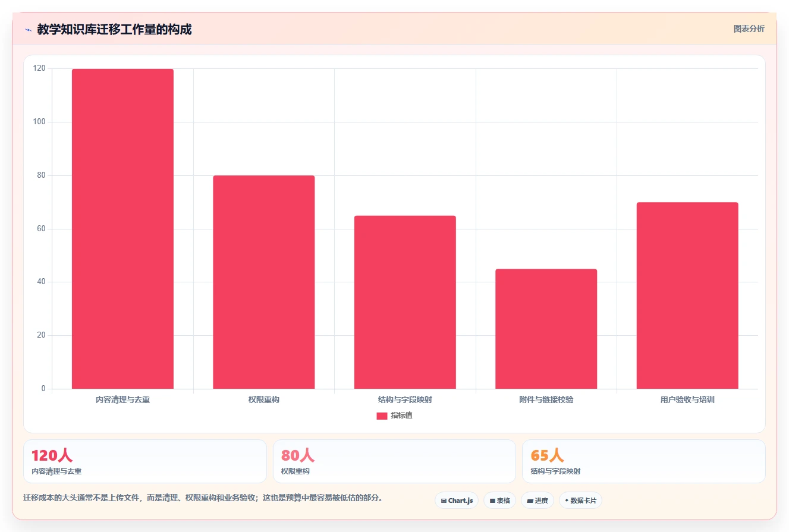Image resolution: width=789 pixels, height=532 pixels.
Task: Select the 结构与字段映射 bar in the chart
Action: (405, 302)
